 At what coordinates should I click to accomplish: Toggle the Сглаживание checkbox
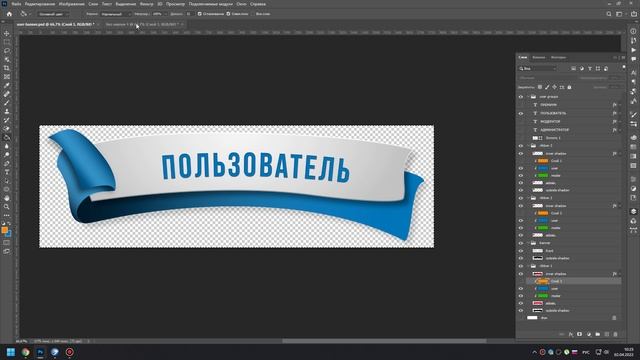[200, 14]
